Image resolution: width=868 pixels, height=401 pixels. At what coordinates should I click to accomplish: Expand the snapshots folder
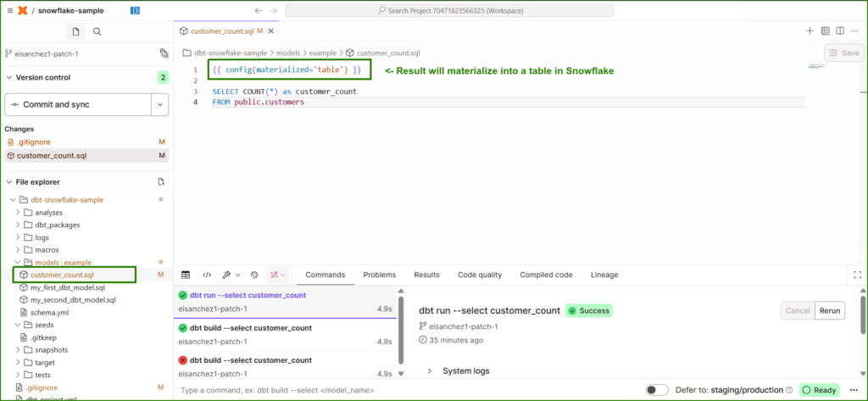[x=19, y=349]
